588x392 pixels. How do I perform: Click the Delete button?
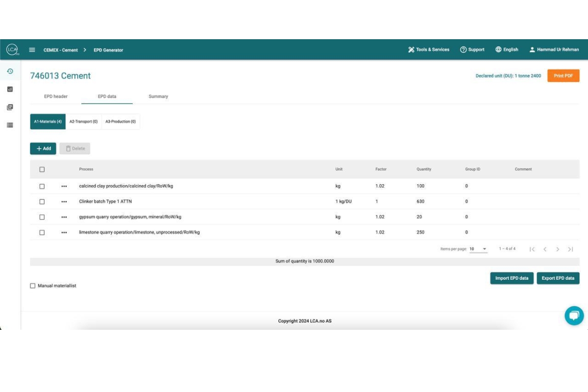pyautogui.click(x=75, y=148)
